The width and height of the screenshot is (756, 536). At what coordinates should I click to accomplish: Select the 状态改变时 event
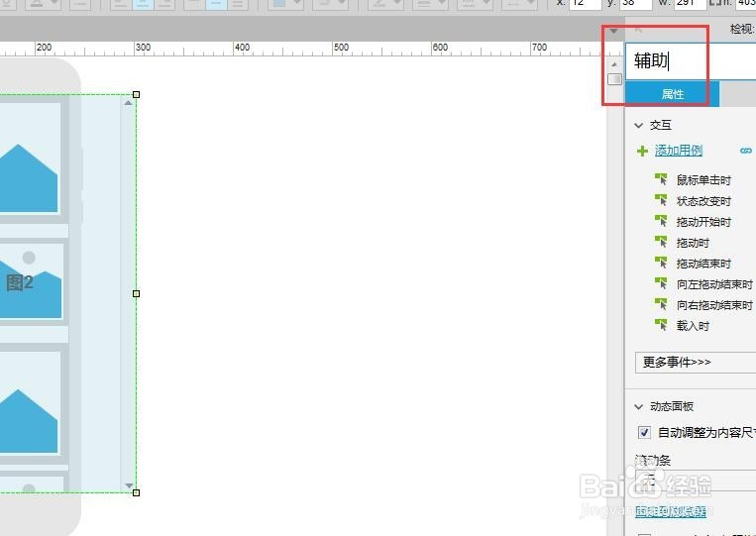[x=703, y=201]
